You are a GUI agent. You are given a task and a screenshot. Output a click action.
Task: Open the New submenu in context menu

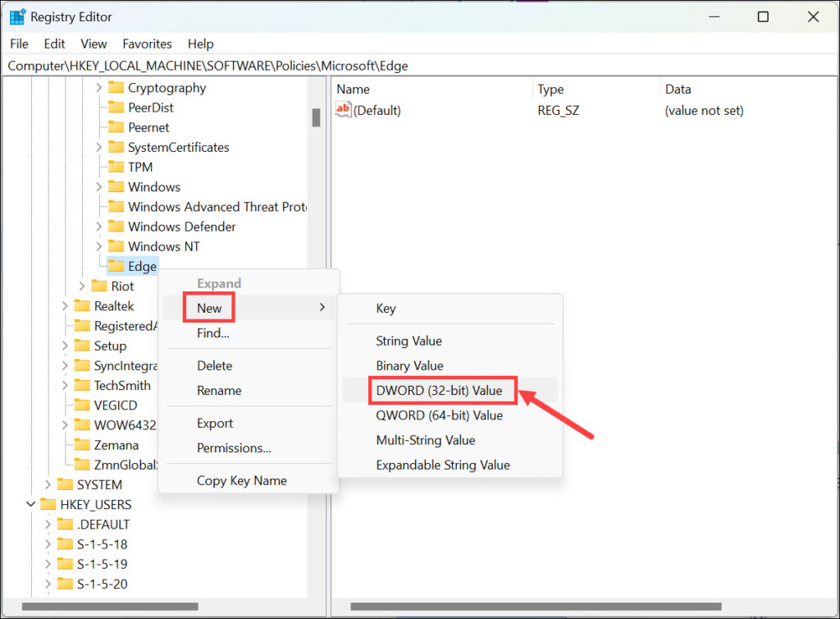pyautogui.click(x=249, y=308)
